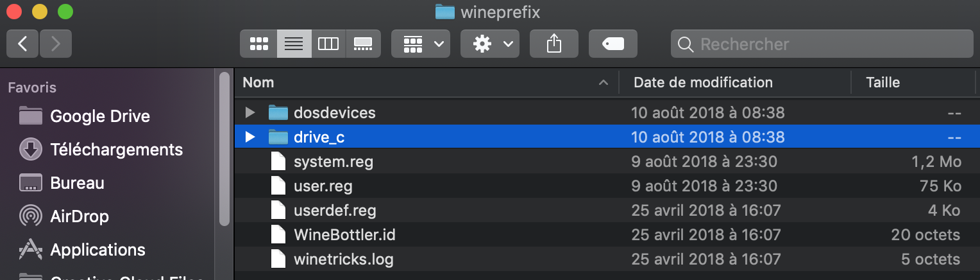This screenshot has height=280, width=980.
Task: Select the list view toggle
Action: 294,44
